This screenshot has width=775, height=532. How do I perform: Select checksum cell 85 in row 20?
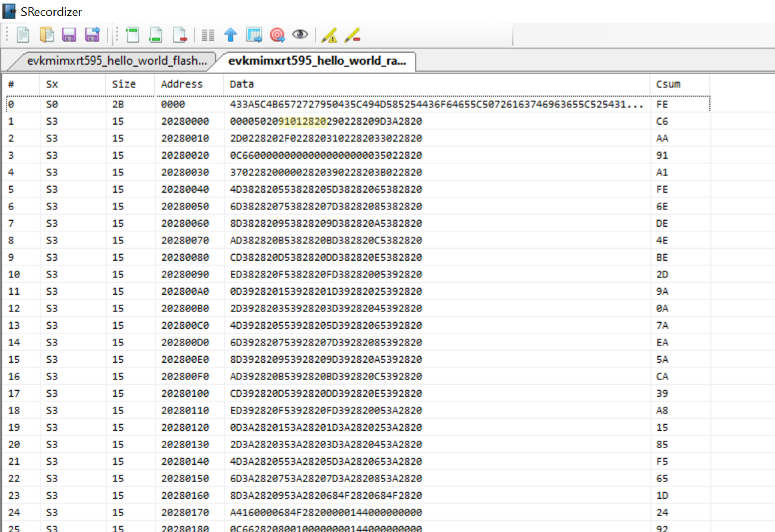680,445
